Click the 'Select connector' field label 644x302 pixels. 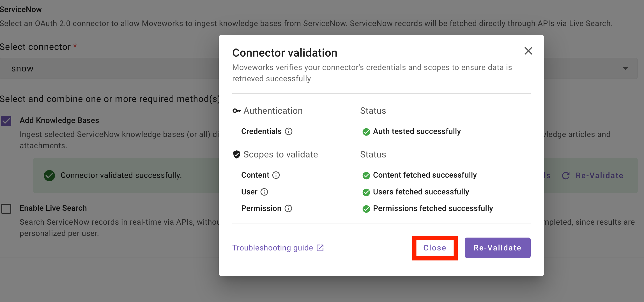click(35, 47)
